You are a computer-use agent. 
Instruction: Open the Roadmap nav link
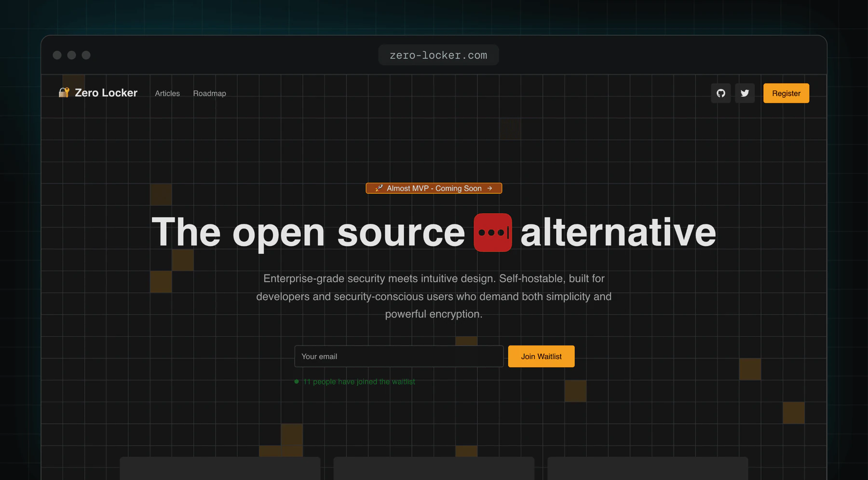(x=209, y=94)
